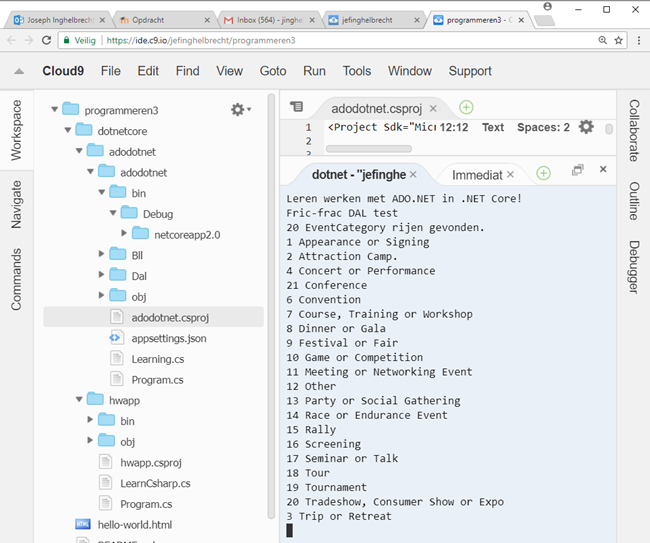Expand the netcoreapp2.0 folder
650x543 pixels.
click(x=124, y=233)
